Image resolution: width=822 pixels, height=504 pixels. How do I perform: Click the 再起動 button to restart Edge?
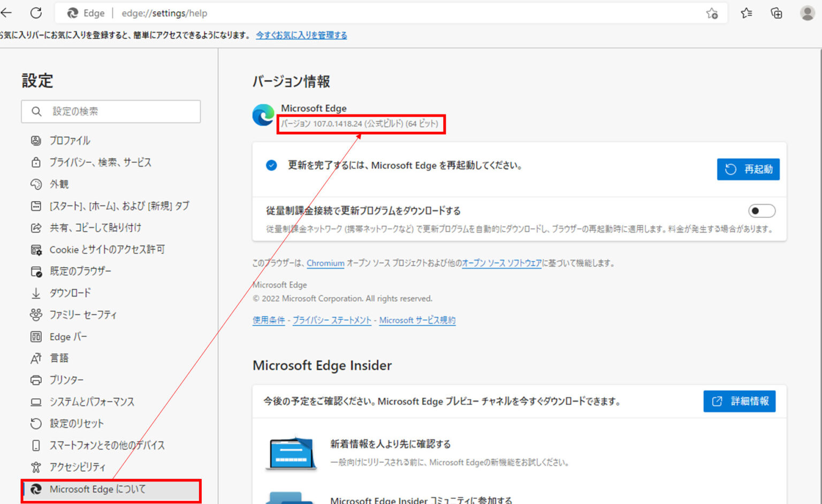click(x=748, y=169)
